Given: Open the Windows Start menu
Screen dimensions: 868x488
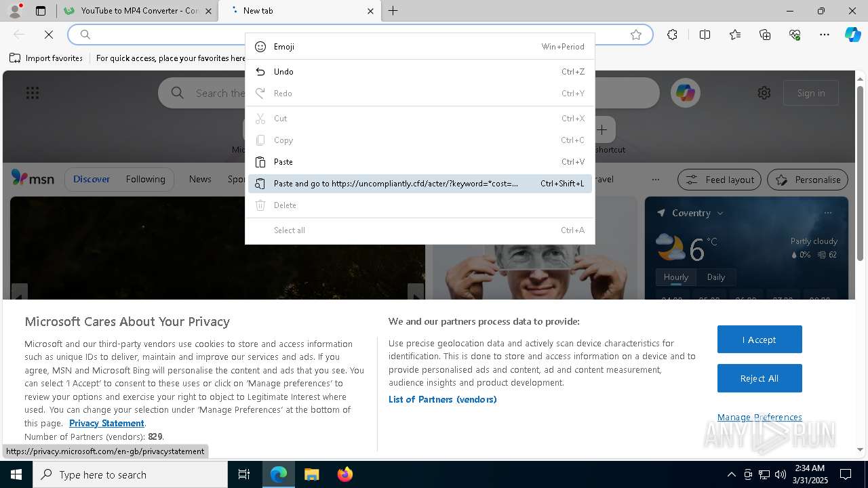Looking at the screenshot, I should (16, 474).
